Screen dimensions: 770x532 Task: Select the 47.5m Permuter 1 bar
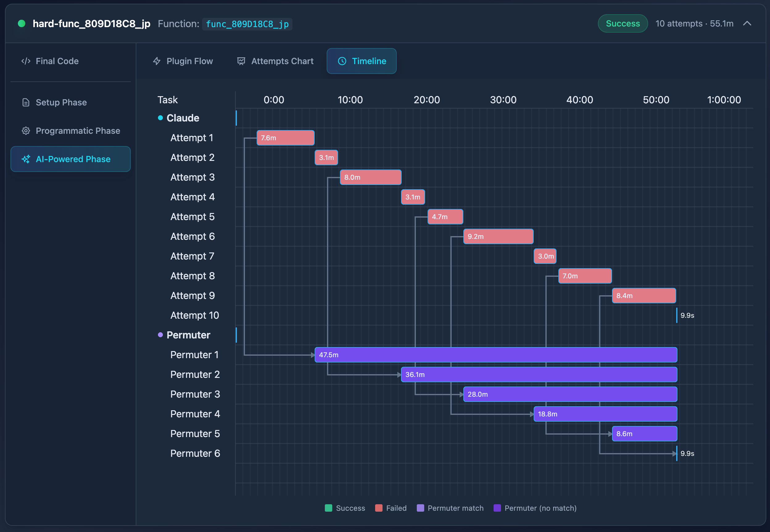[496, 355]
